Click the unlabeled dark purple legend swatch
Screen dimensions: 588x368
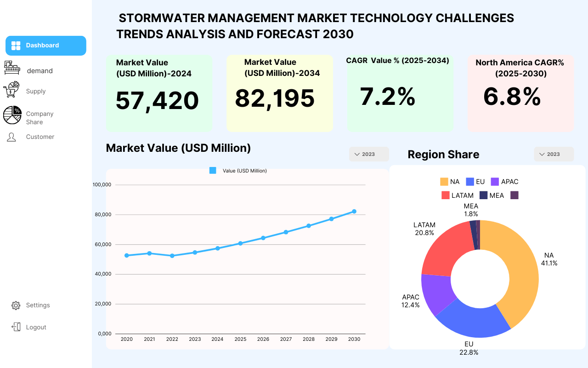coord(514,195)
